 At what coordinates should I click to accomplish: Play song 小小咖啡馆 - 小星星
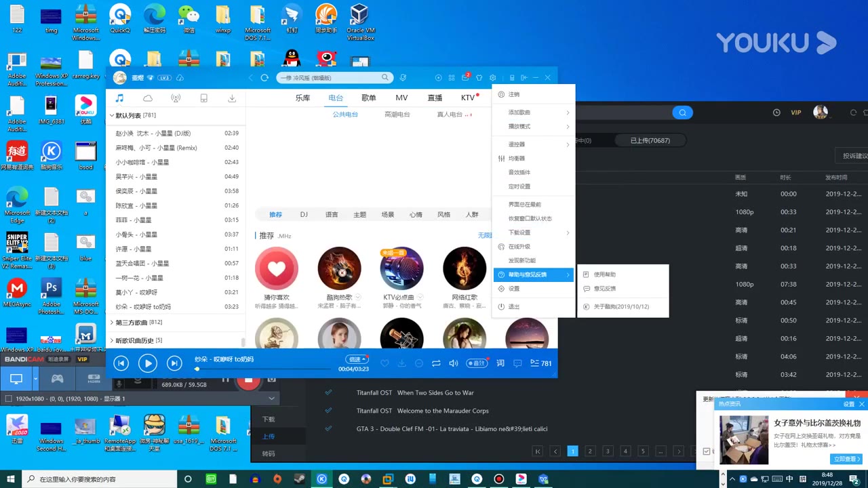[176, 162]
